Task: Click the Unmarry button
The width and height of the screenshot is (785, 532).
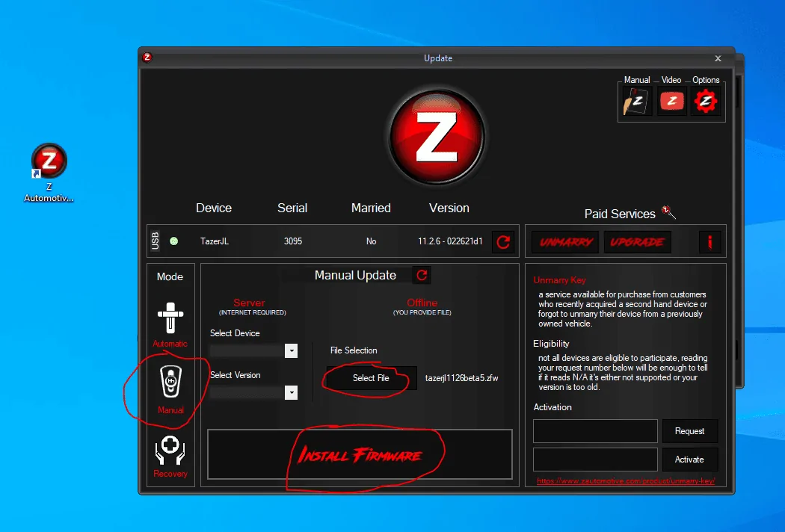Action: click(x=566, y=242)
